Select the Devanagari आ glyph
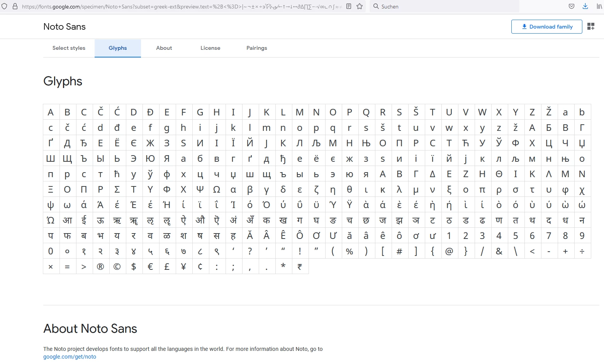 pos(67,220)
